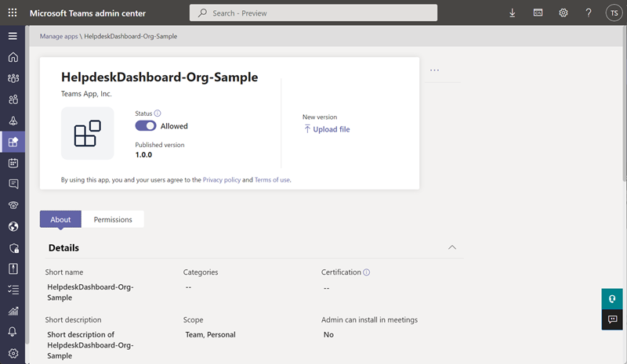This screenshot has height=364, width=627.
Task: Click the Upload file link
Action: click(327, 129)
